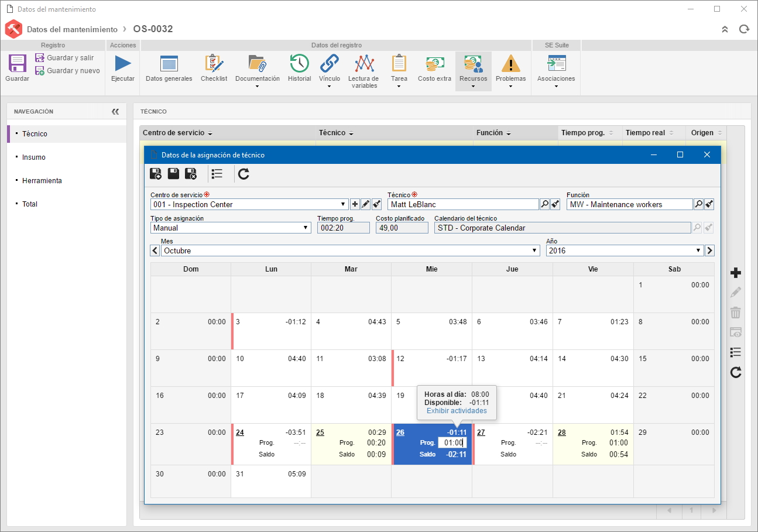This screenshot has height=532, width=758.
Task: Click Guardar y nuevo
Action: (67, 71)
